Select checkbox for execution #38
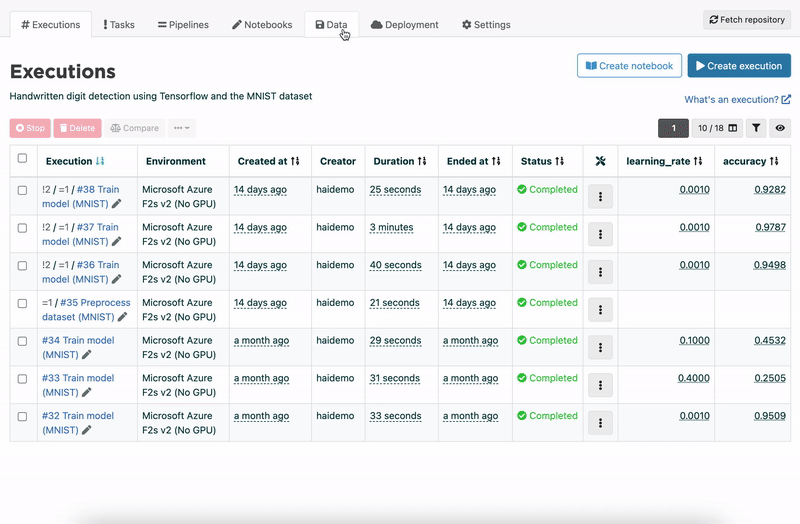 click(x=22, y=190)
